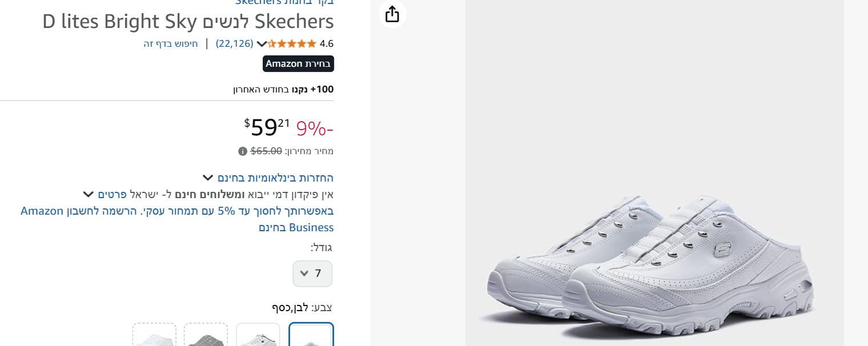
Task: Click the orange star rating icons
Action: 292,43
